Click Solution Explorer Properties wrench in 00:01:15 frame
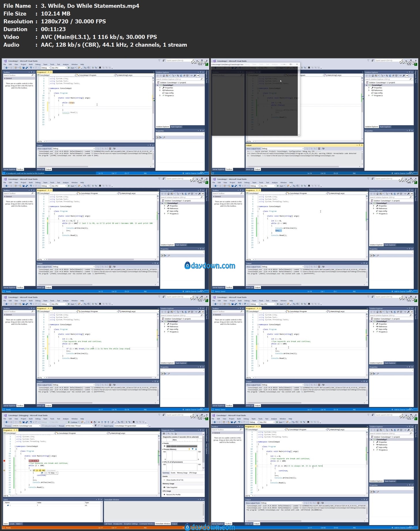This screenshot has height=531, width=420. [x=195, y=75]
